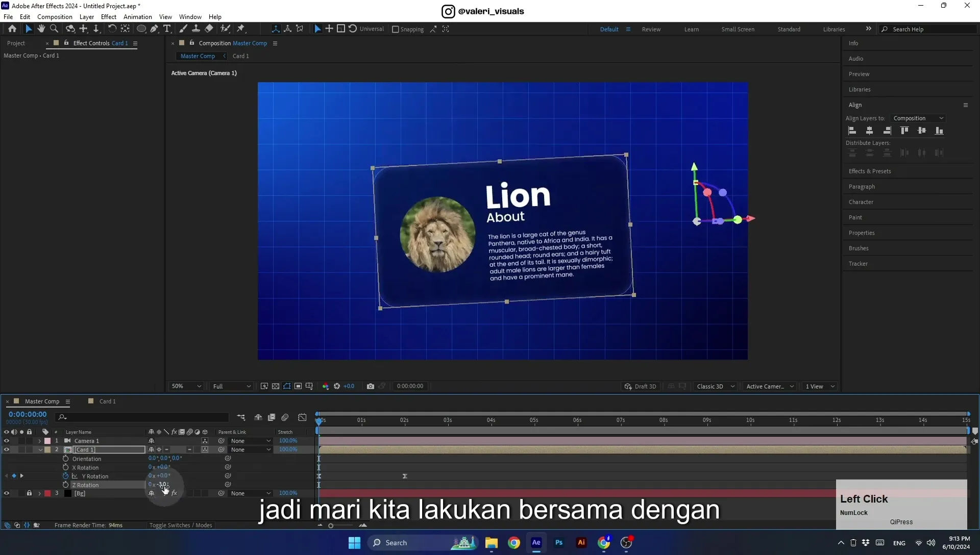Open the Graph Editor in timeline
980x555 pixels.
[x=302, y=417]
